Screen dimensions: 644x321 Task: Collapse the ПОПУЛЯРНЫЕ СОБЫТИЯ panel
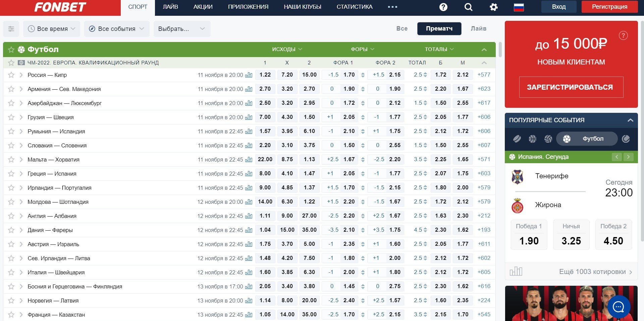630,120
